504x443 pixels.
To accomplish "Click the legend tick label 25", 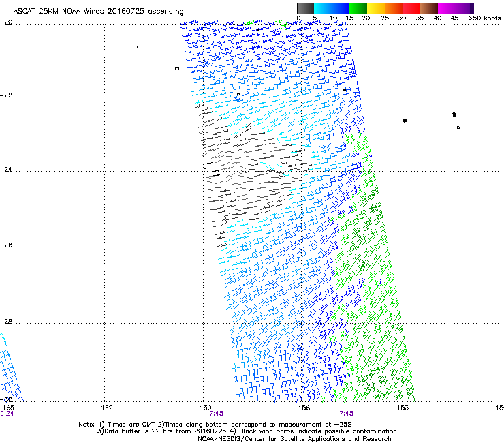I will 385,18.
